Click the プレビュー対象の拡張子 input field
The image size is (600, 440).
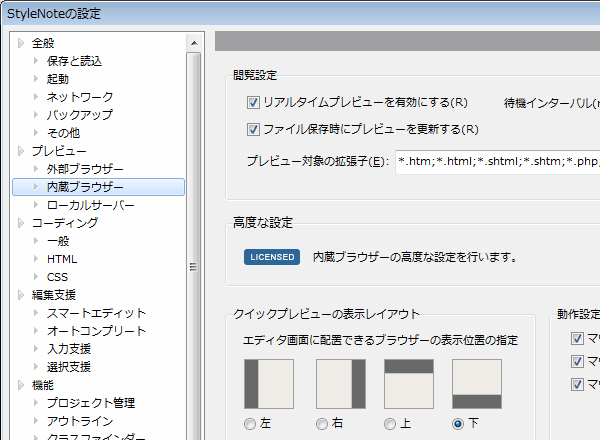pos(496,161)
